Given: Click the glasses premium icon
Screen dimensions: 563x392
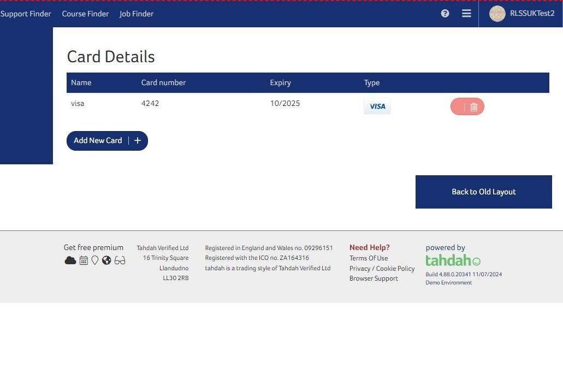Looking at the screenshot, I should (120, 260).
